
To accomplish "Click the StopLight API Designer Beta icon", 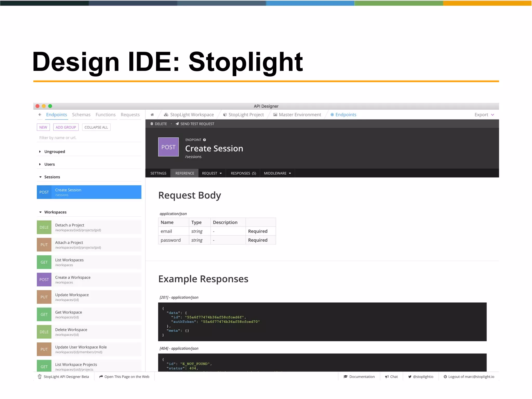I will (40, 377).
